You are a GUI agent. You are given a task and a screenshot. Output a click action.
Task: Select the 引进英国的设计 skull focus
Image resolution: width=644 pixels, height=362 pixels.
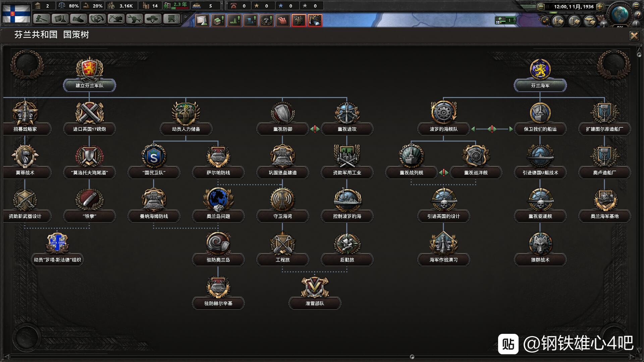443,205
